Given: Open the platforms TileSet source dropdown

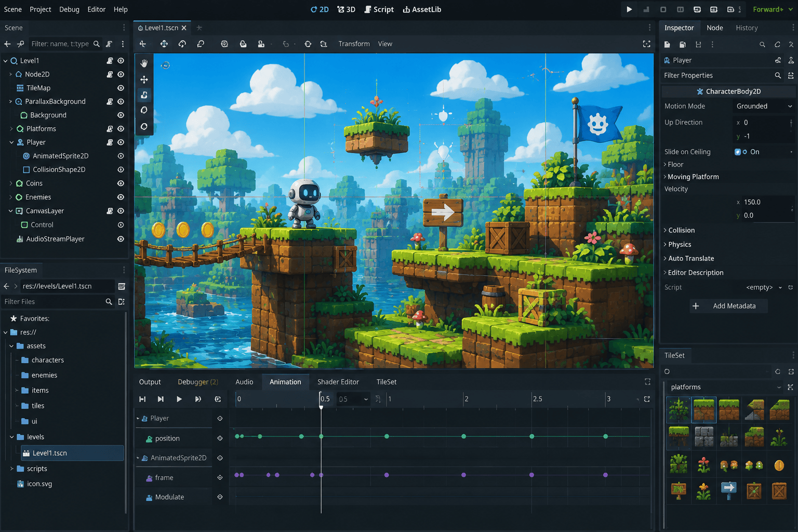Looking at the screenshot, I should click(725, 387).
